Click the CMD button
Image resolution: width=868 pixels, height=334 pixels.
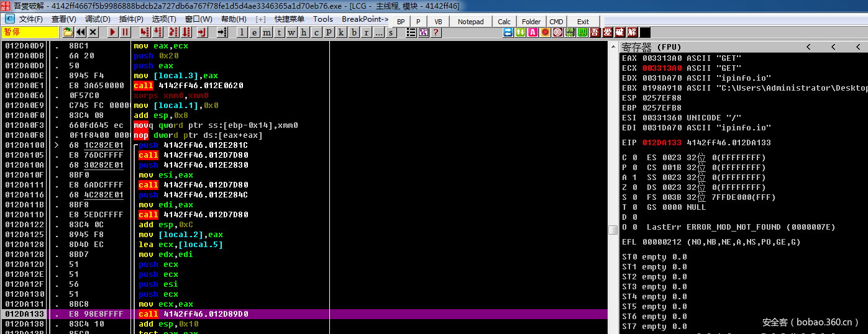tap(556, 22)
